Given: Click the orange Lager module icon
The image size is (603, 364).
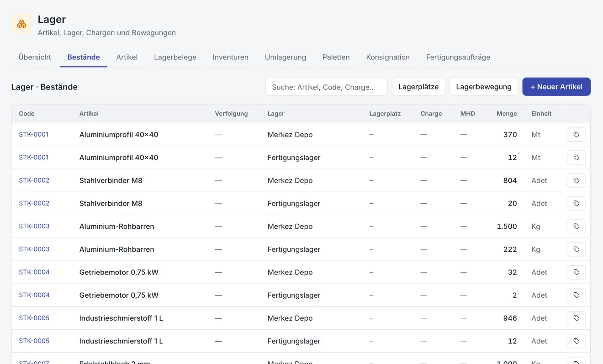Looking at the screenshot, I should 21,24.
